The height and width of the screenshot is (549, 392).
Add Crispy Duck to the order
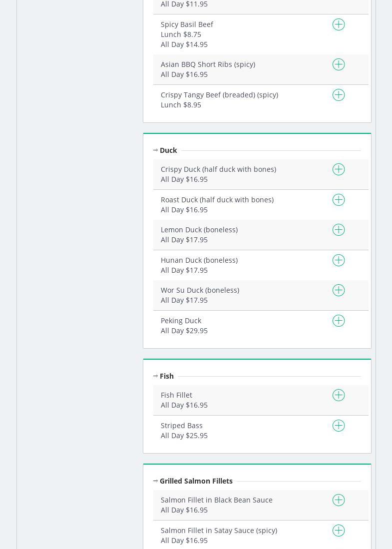pyautogui.click(x=339, y=169)
